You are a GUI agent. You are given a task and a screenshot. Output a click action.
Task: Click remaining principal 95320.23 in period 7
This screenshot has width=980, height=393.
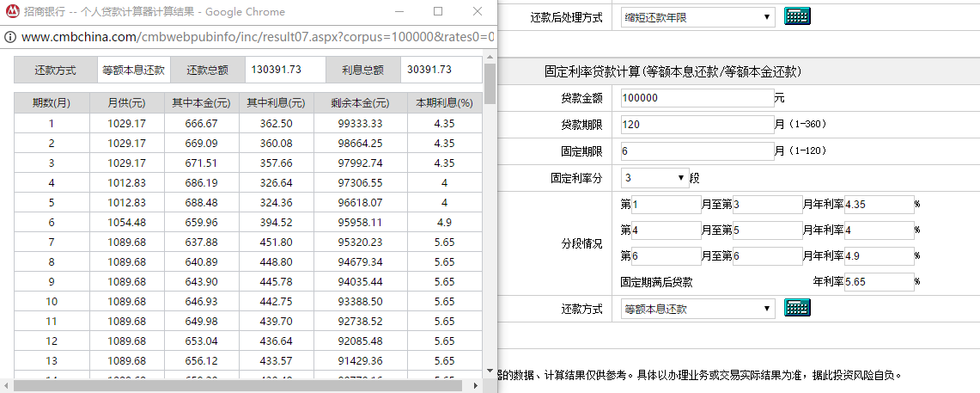[361, 243]
